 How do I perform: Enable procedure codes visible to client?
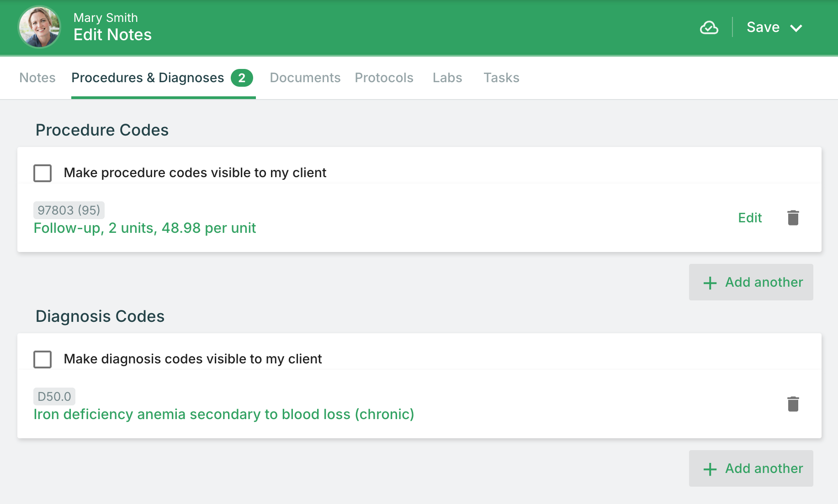(x=42, y=173)
